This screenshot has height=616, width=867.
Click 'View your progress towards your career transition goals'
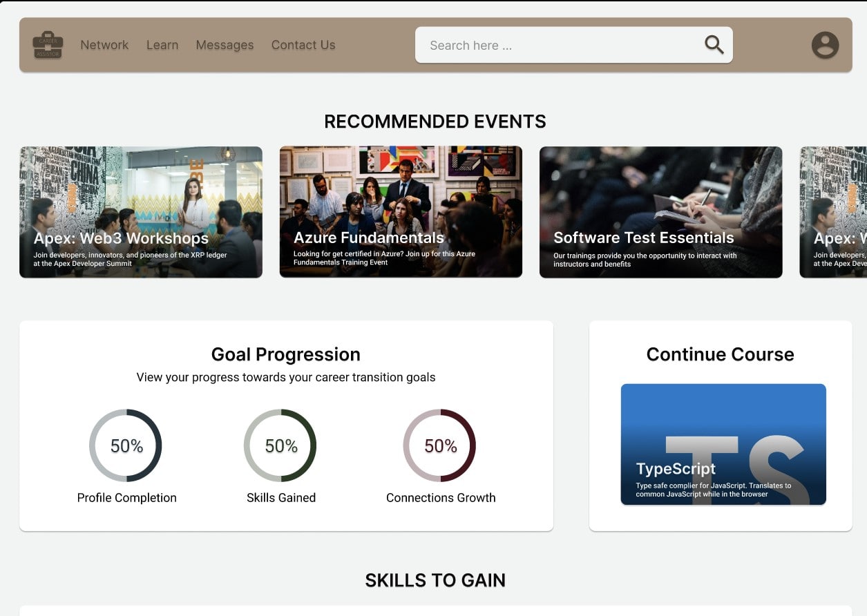tap(286, 377)
